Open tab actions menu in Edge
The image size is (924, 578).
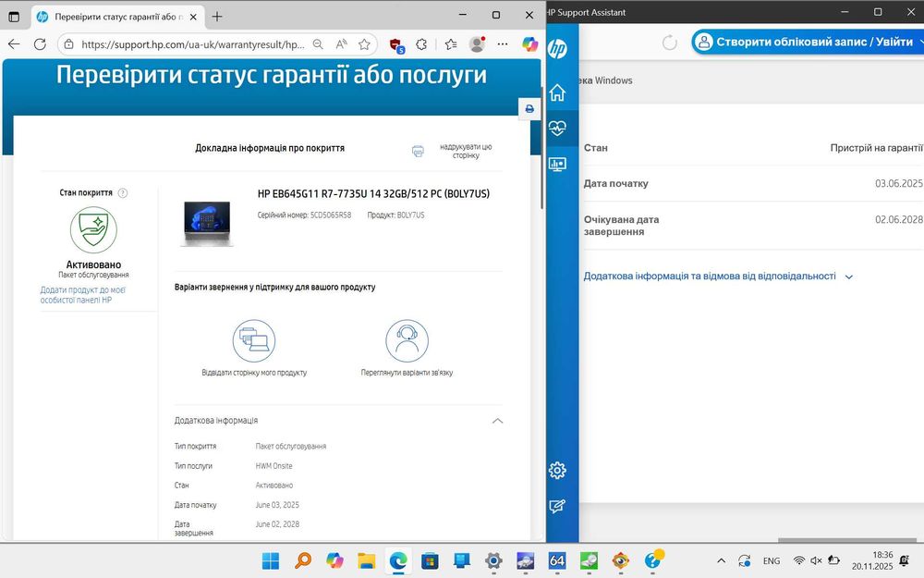click(14, 17)
